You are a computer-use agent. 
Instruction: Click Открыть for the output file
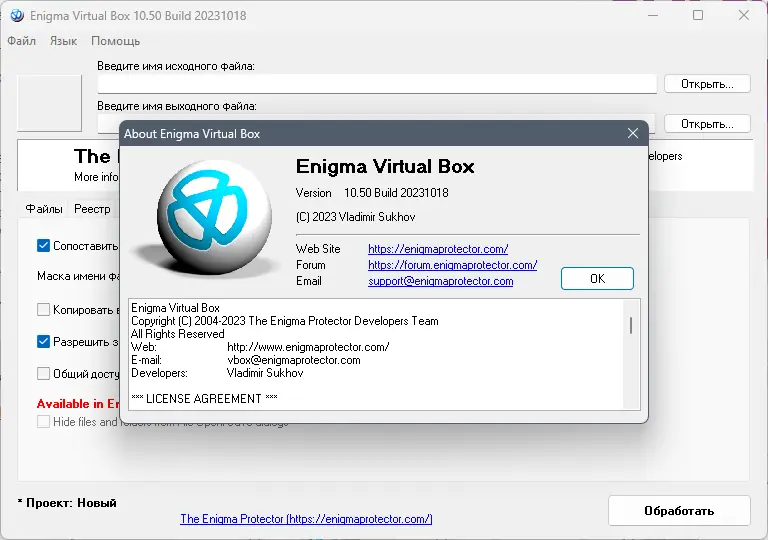[707, 123]
